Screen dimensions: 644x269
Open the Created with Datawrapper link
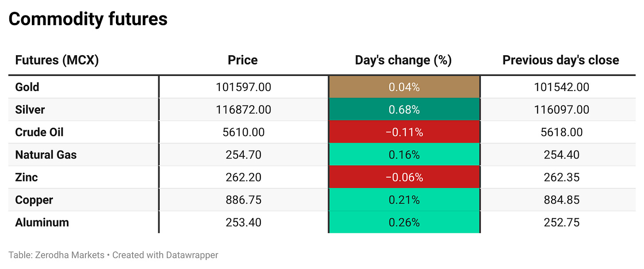click(x=165, y=255)
